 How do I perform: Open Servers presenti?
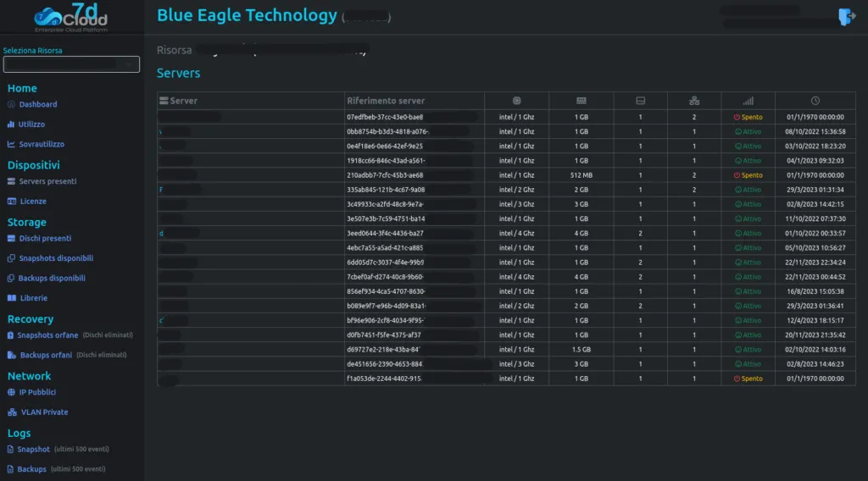pyautogui.click(x=47, y=181)
